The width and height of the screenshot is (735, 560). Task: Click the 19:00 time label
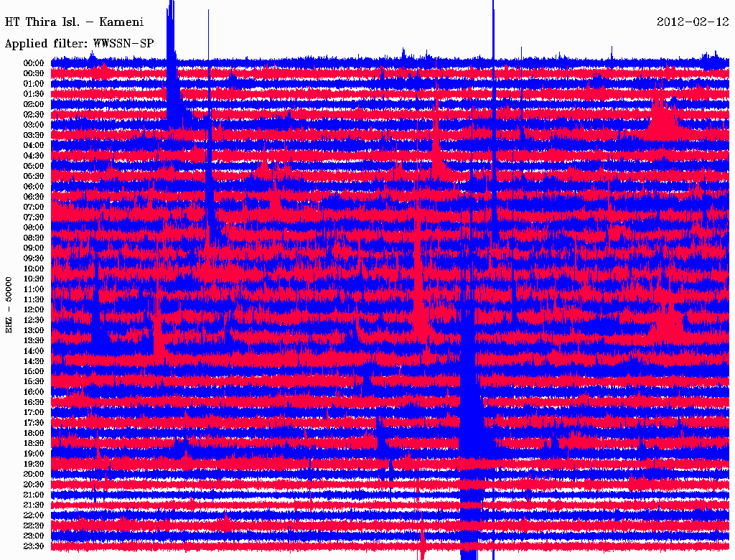[x=34, y=454]
